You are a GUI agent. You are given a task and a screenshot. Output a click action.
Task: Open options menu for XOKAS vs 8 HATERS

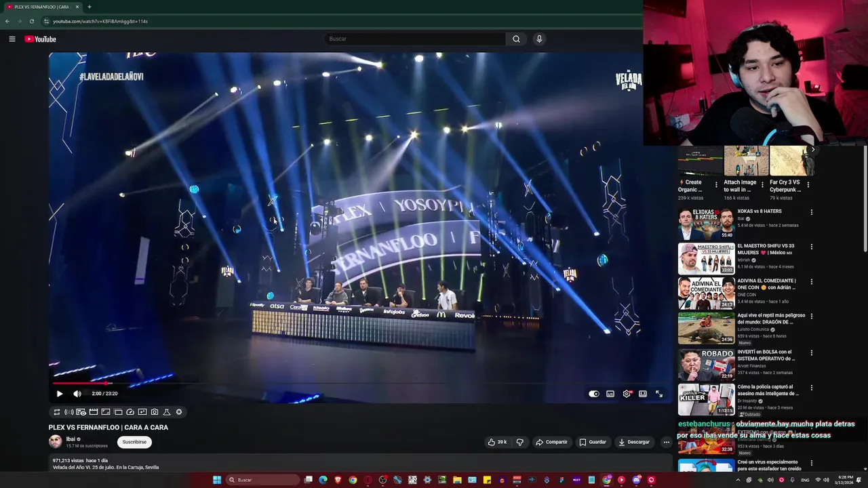coord(811,212)
